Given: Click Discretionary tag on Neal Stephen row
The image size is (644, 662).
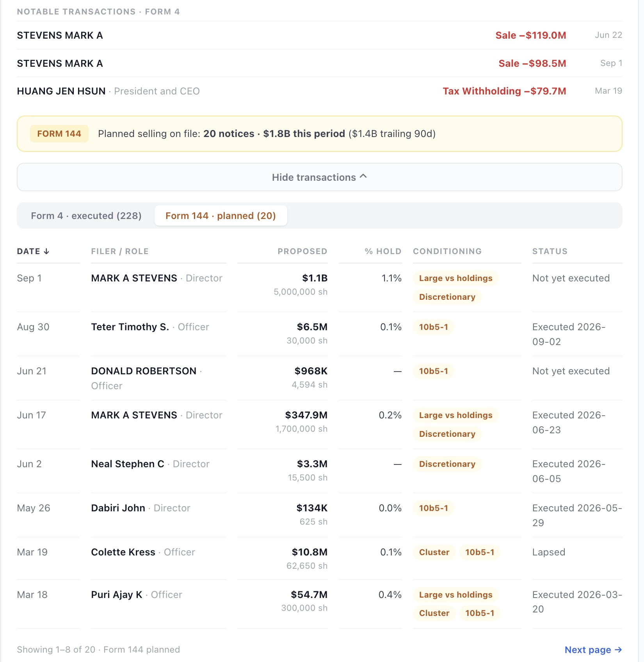Looking at the screenshot, I should pyautogui.click(x=447, y=464).
